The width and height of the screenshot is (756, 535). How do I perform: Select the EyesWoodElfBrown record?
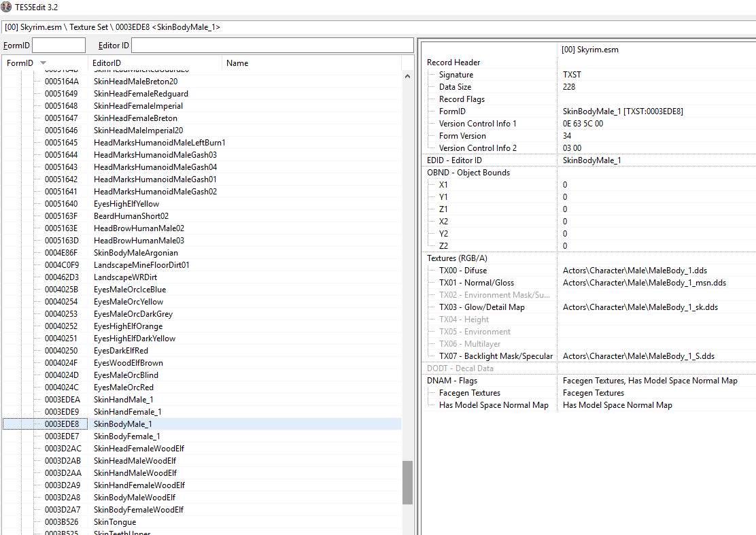[x=201, y=363]
